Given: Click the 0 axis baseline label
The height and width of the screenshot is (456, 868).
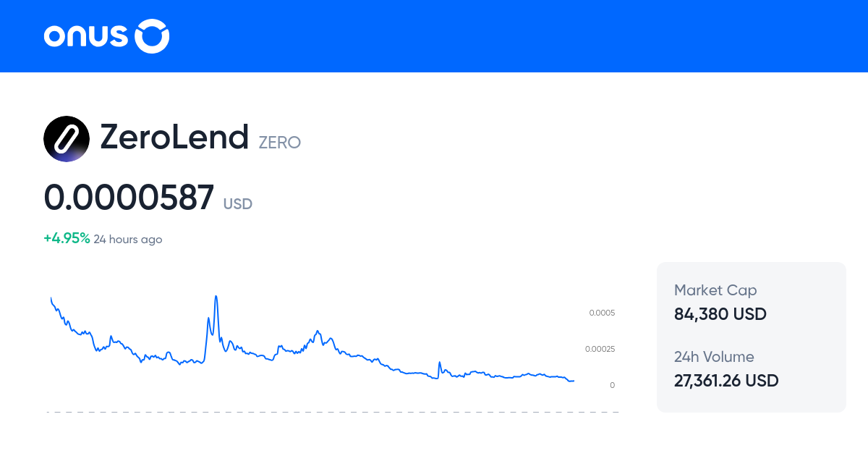Looking at the screenshot, I should [x=611, y=385].
